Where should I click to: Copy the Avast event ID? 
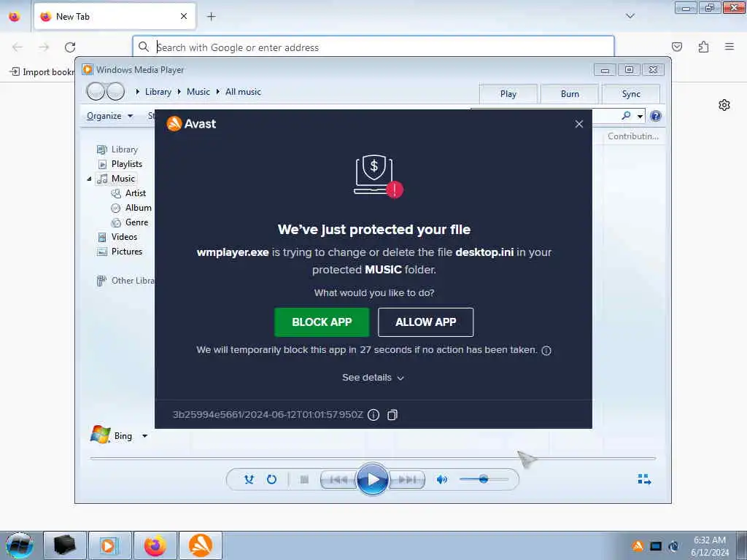click(392, 415)
